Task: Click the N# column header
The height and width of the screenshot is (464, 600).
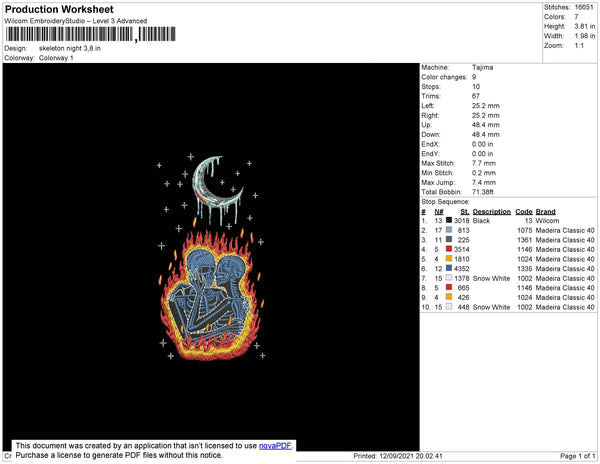Action: pyautogui.click(x=439, y=212)
